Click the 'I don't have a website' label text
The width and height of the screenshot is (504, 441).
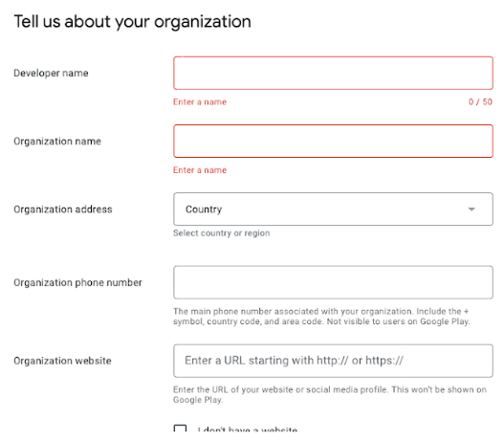(248, 430)
